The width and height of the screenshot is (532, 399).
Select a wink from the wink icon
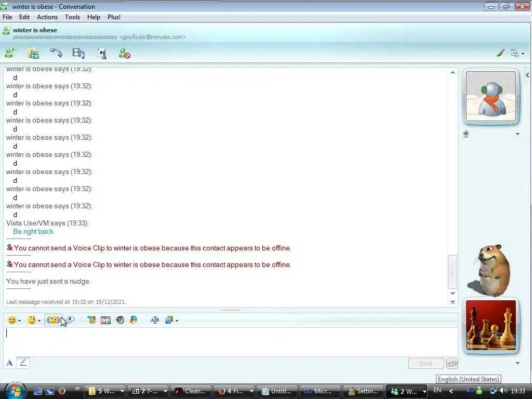click(32, 320)
